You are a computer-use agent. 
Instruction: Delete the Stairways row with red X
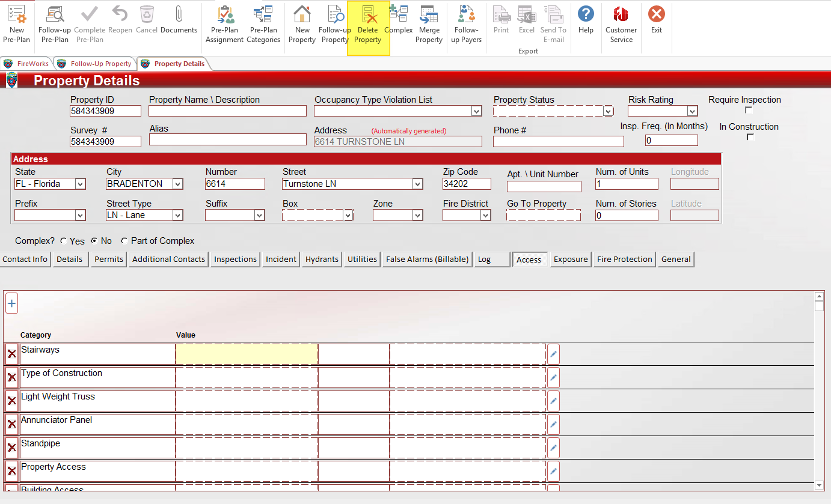(11, 354)
